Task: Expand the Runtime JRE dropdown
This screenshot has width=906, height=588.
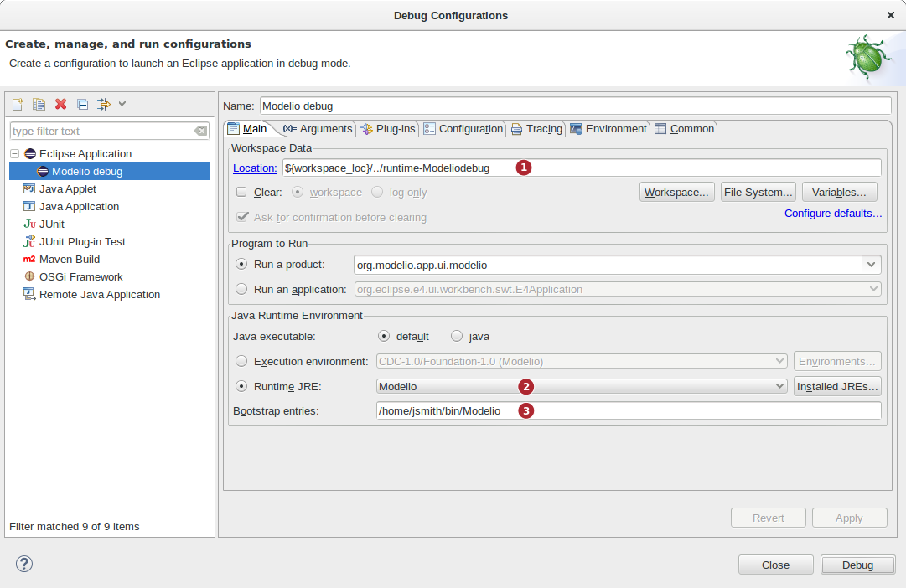Action: [780, 386]
